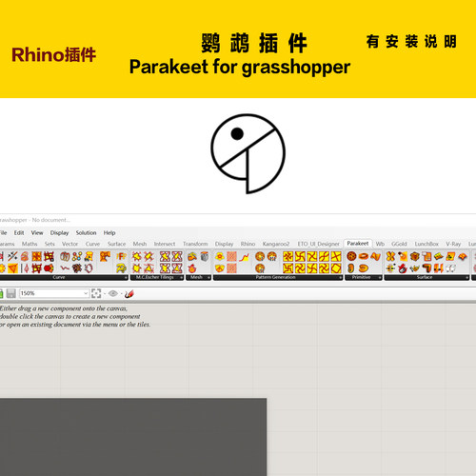Image resolution: width=476 pixels, height=476 pixels.
Task: Open the View menu
Action: pyautogui.click(x=37, y=232)
